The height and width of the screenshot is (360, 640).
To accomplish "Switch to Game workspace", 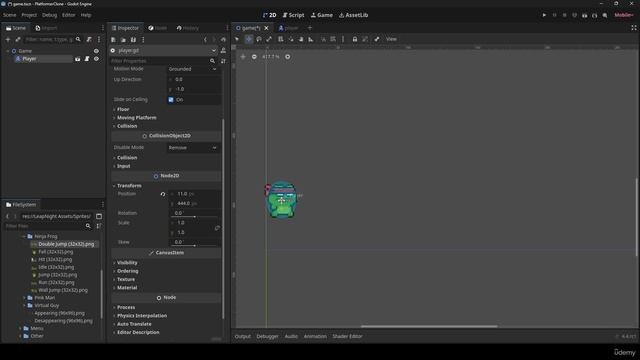I will click(322, 15).
